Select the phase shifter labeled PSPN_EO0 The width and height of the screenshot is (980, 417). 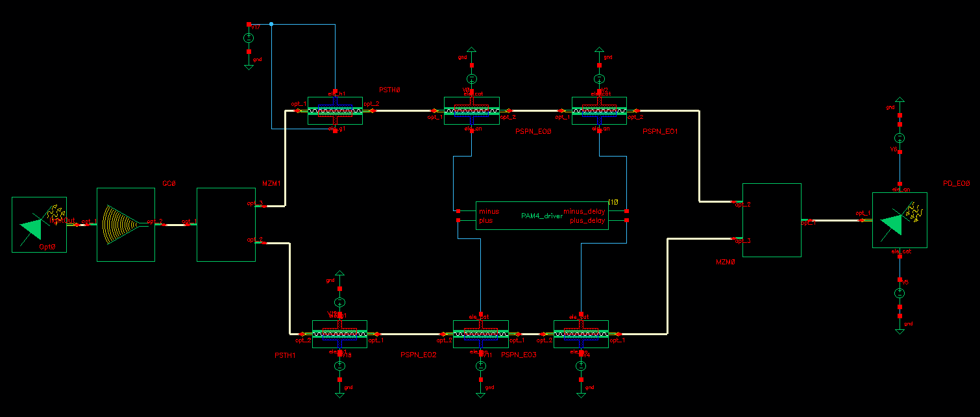click(x=472, y=111)
